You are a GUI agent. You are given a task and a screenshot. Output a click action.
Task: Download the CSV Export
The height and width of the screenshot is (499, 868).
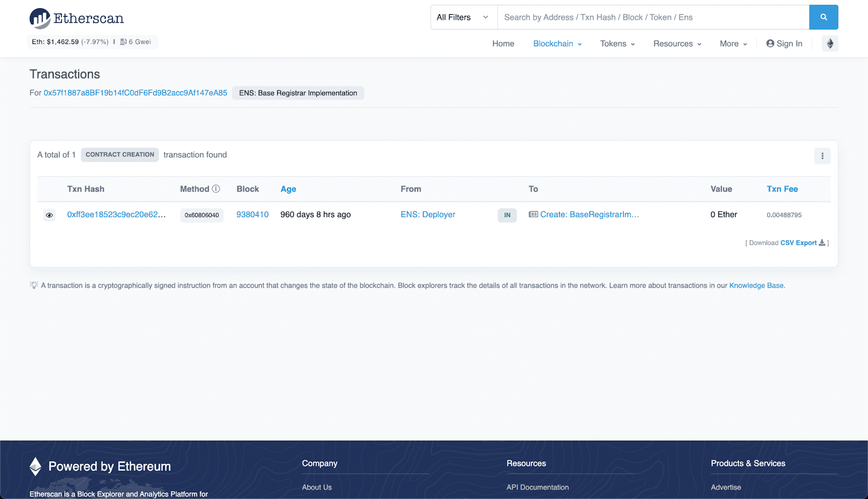799,243
